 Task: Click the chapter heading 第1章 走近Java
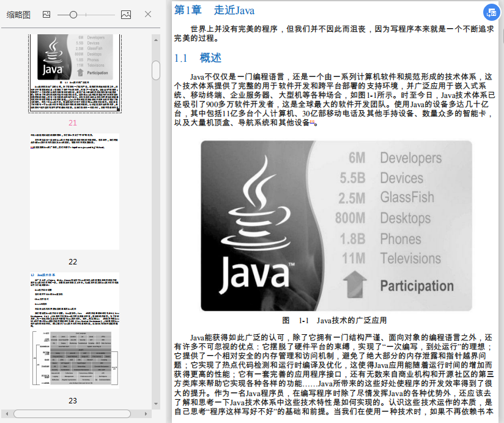(215, 10)
